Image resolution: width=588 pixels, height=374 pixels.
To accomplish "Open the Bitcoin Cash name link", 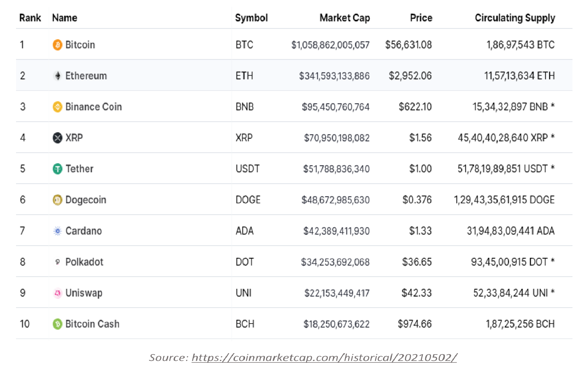I will click(x=92, y=324).
